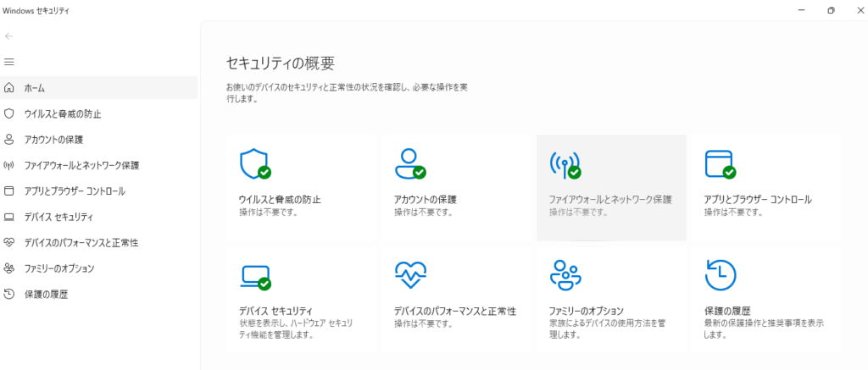The image size is (868, 370).
Task: Click the large family options icon
Action: (565, 275)
